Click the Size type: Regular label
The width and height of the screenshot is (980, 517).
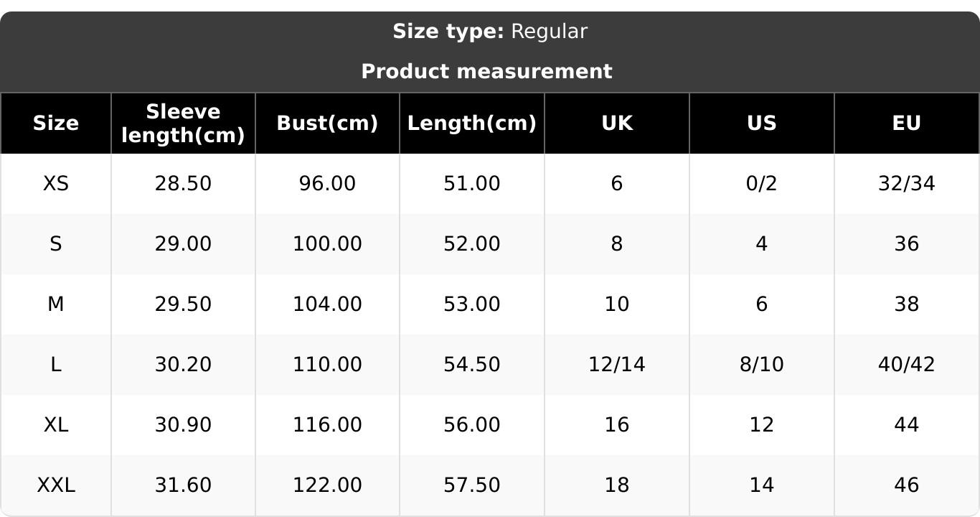click(489, 32)
